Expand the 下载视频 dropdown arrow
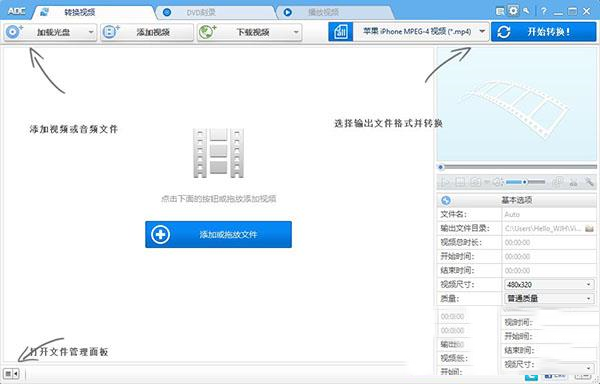The height and width of the screenshot is (384, 600). click(296, 32)
